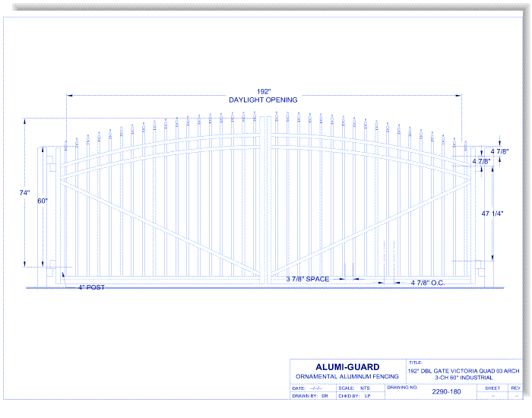
Task: Click the SCALE: NTS field
Action: pos(354,388)
